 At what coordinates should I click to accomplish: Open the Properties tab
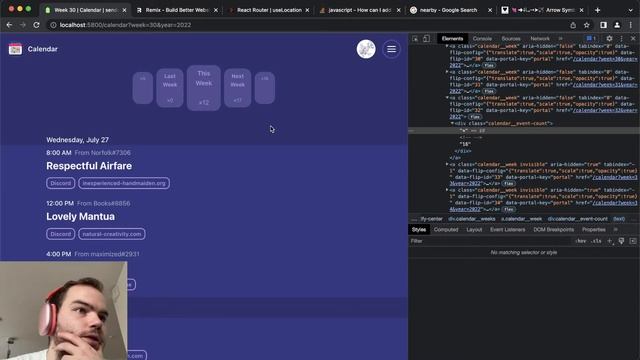click(593, 229)
